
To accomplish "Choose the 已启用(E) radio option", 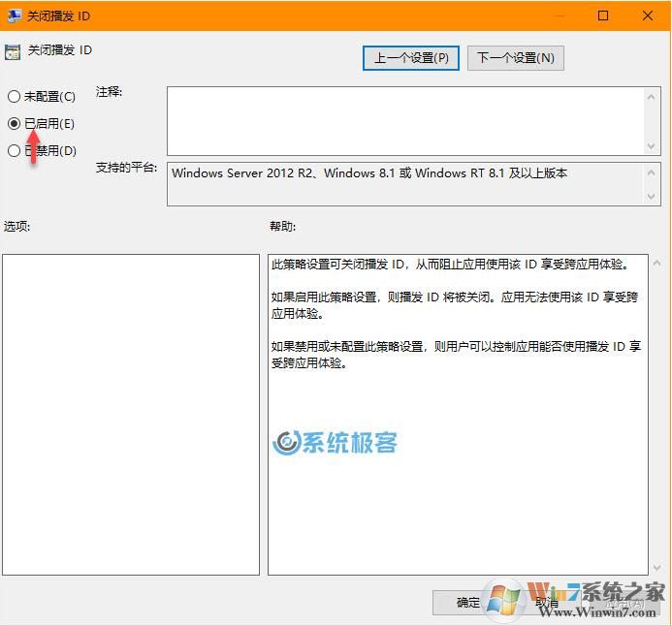I will [14, 124].
